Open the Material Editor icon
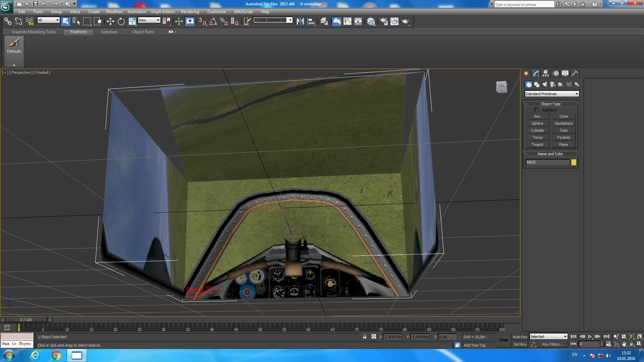This screenshot has height=362, width=644. click(x=371, y=21)
